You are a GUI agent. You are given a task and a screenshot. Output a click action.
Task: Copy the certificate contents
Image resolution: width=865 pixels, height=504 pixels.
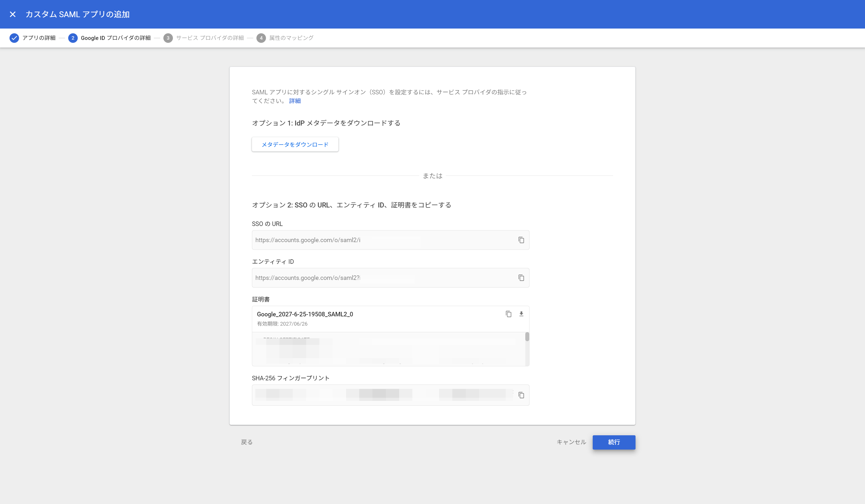pyautogui.click(x=508, y=314)
